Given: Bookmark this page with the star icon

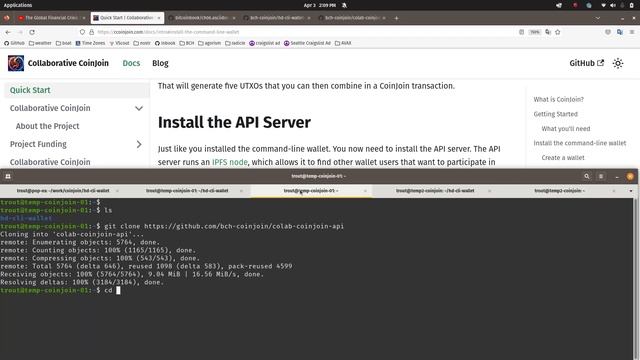Looking at the screenshot, I should (558, 32).
